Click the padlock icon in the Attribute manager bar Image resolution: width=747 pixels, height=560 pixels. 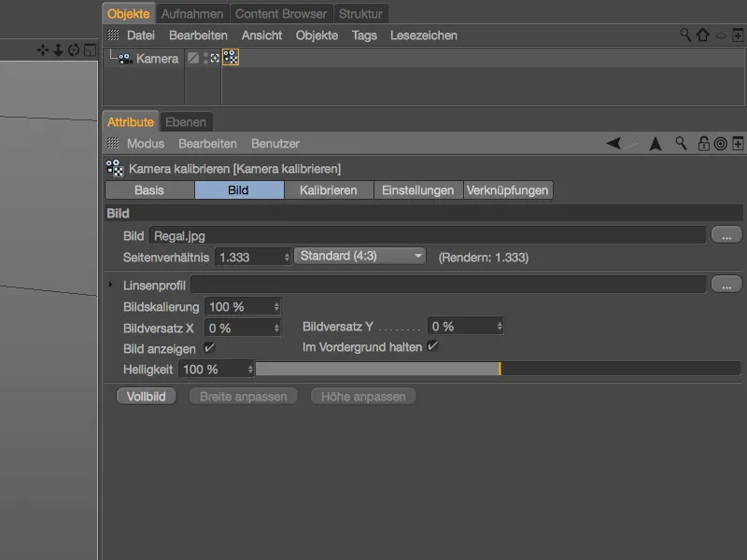point(703,144)
